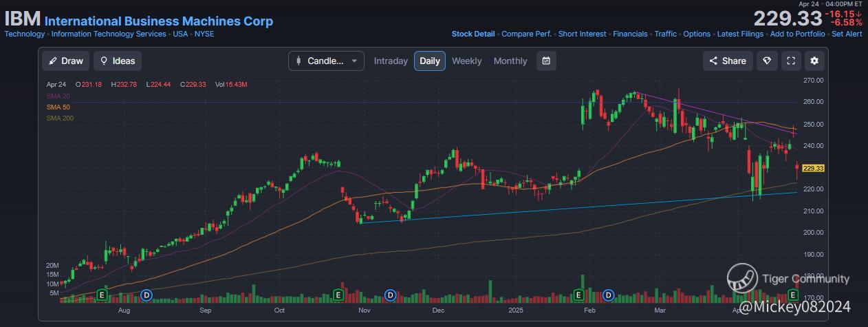Open the Short Interest link

coord(583,34)
